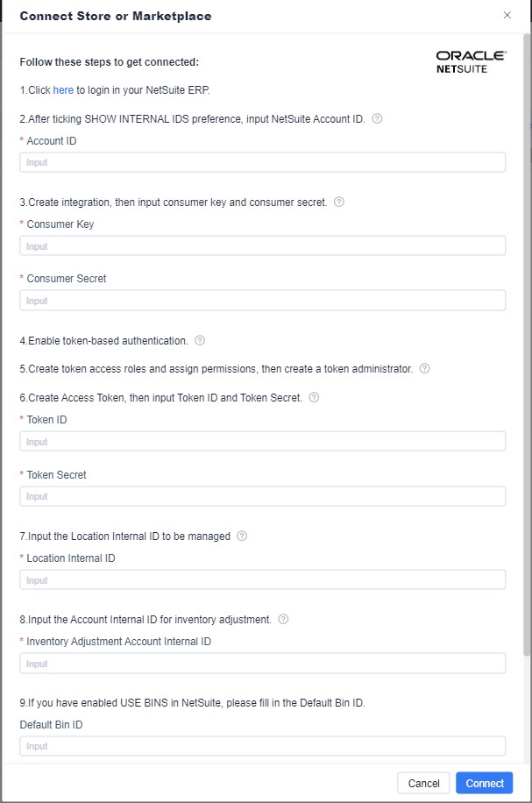
Task: Click help icon next to consumer secret step
Action: [339, 202]
